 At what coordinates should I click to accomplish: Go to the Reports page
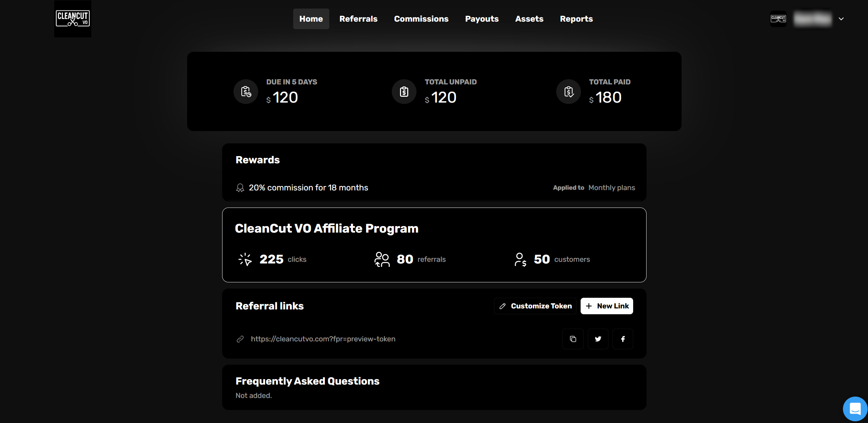(576, 19)
